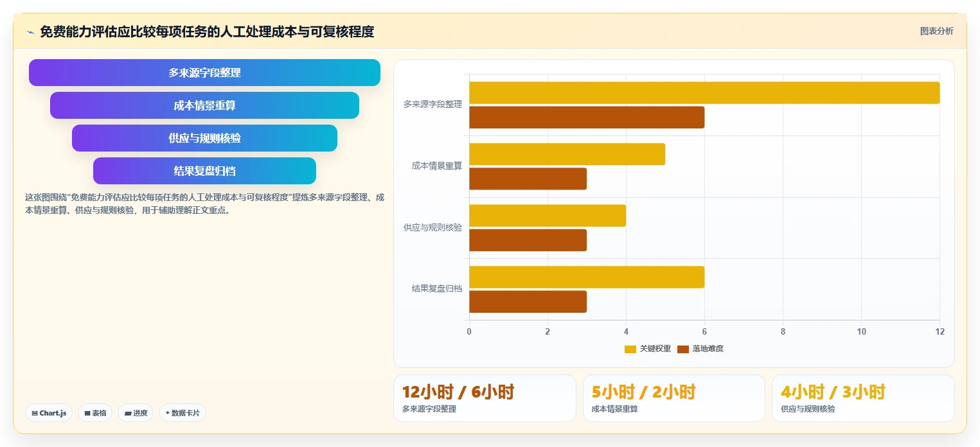Click the 多来源字段整理 chart axis label
The width and height of the screenshot is (980, 447).
point(432,104)
